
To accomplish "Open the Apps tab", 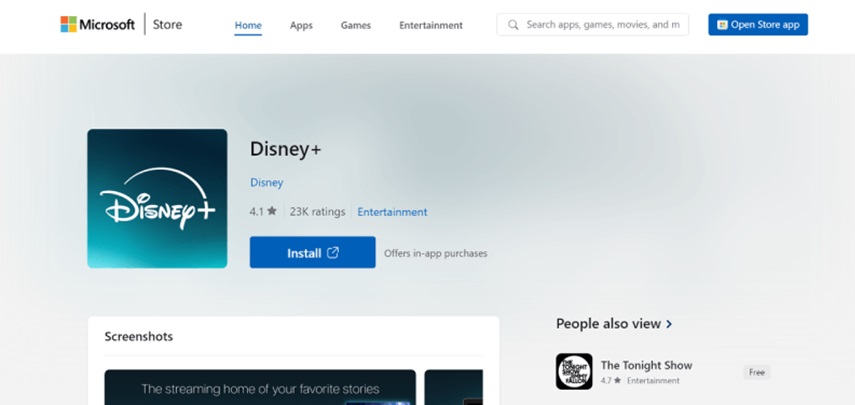I will (x=301, y=25).
